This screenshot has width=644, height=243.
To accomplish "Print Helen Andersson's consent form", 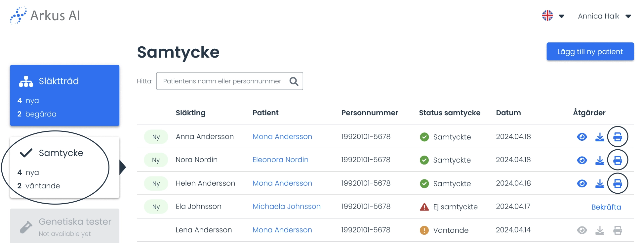I will pos(618,183).
